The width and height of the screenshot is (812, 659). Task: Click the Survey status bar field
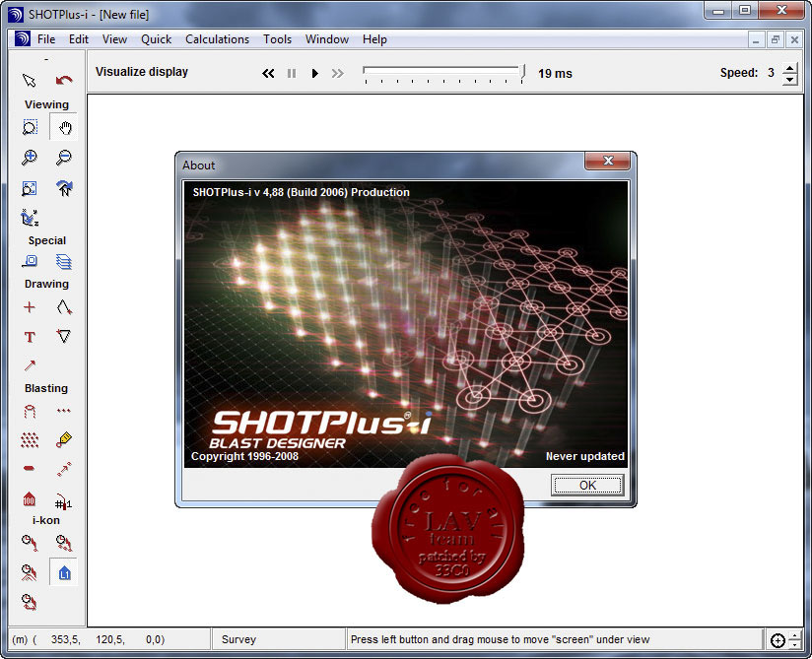[x=279, y=639]
